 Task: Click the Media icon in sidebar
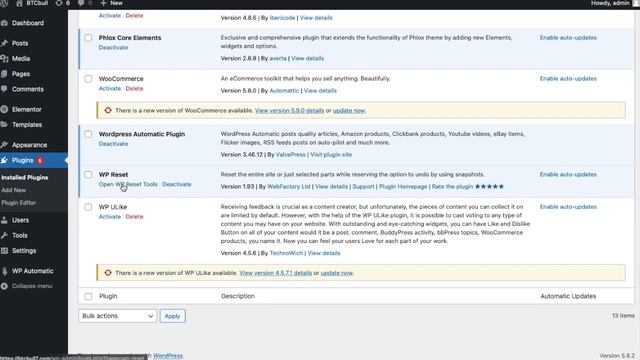coord(4,59)
